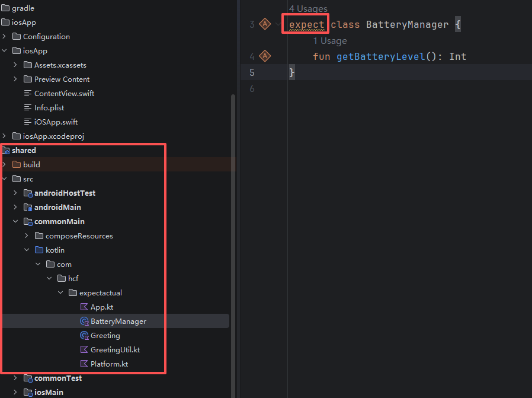Expand the commonTest source set

pyautogui.click(x=15, y=378)
